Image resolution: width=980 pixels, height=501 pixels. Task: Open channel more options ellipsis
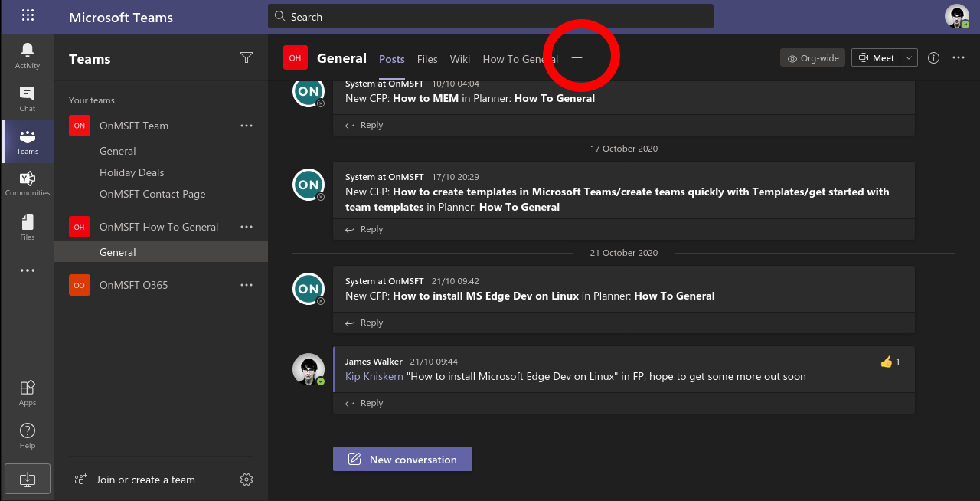click(959, 57)
